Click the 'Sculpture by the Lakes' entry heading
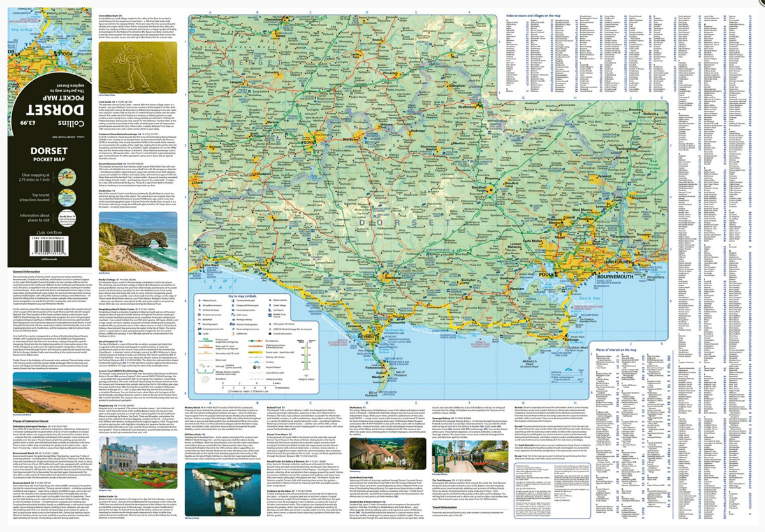This screenshot has height=532, width=765. tap(279, 491)
